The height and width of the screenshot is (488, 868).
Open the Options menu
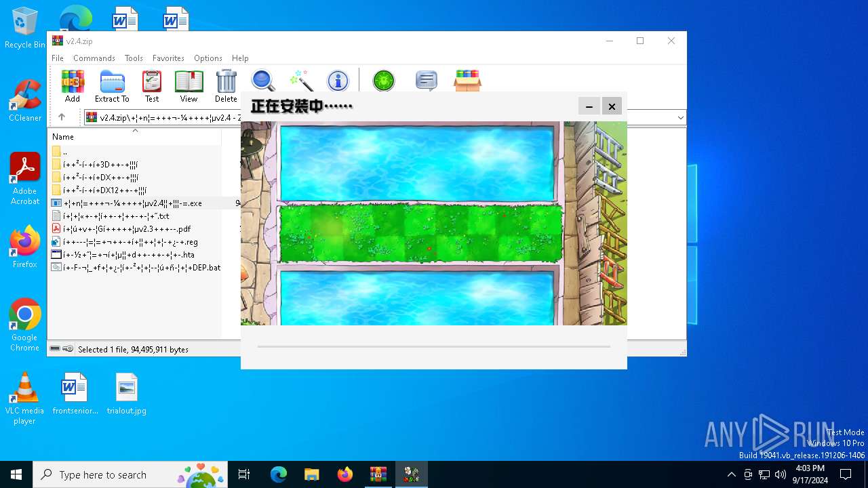click(x=208, y=58)
